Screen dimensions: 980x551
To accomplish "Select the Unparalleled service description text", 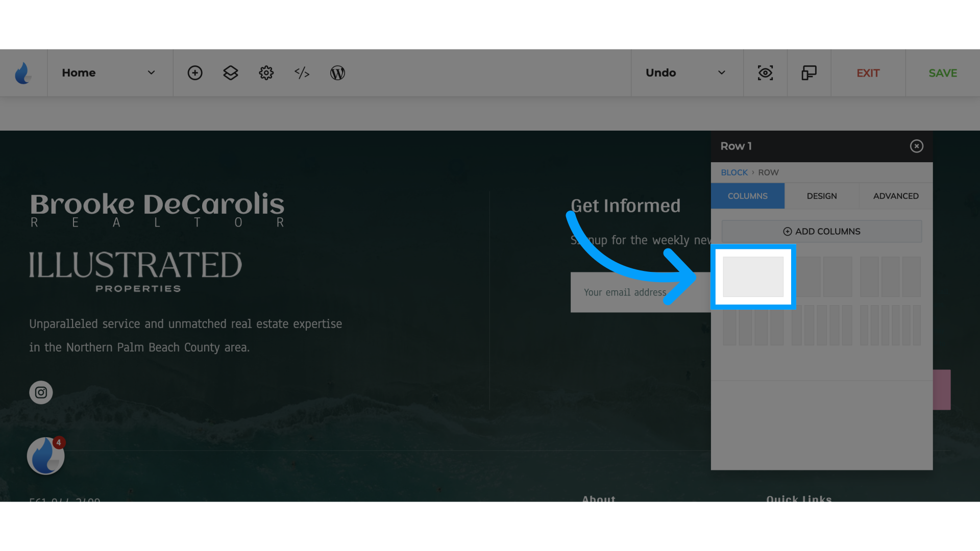I will click(x=186, y=336).
